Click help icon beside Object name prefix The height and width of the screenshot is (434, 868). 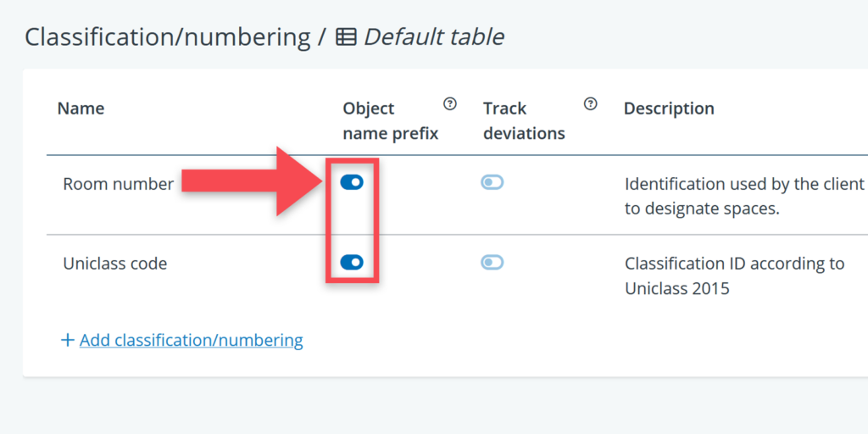450,104
